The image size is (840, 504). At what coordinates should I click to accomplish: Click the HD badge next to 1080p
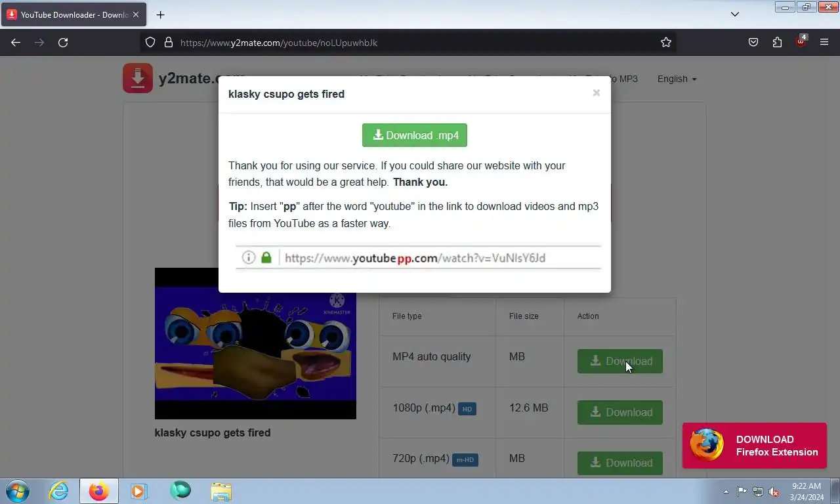pos(467,409)
